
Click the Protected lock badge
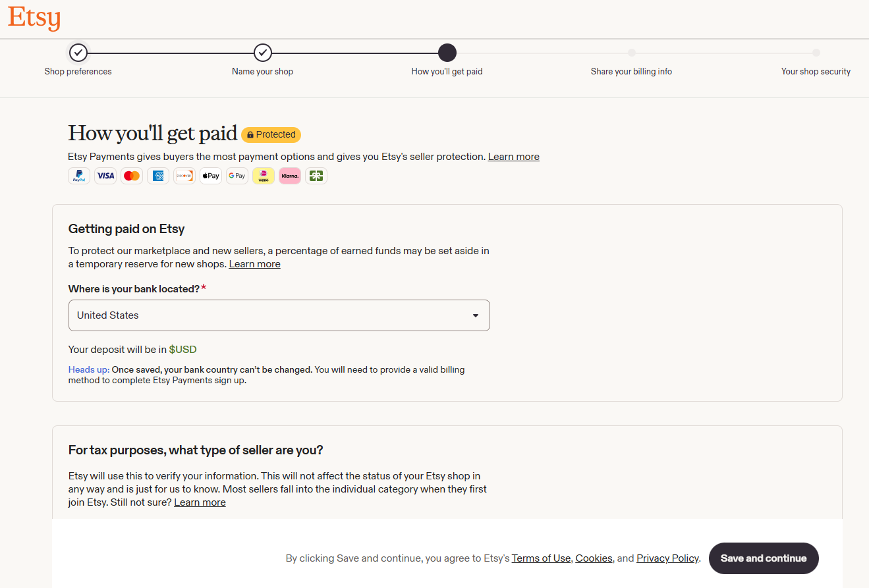[x=271, y=134]
